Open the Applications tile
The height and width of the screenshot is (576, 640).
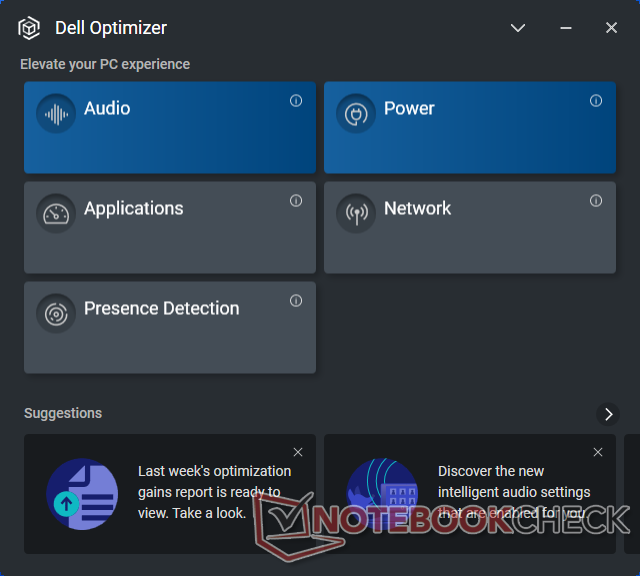[170, 227]
